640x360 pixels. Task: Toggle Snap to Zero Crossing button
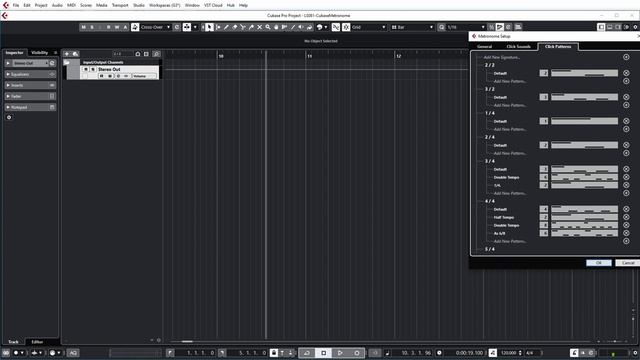point(336,27)
